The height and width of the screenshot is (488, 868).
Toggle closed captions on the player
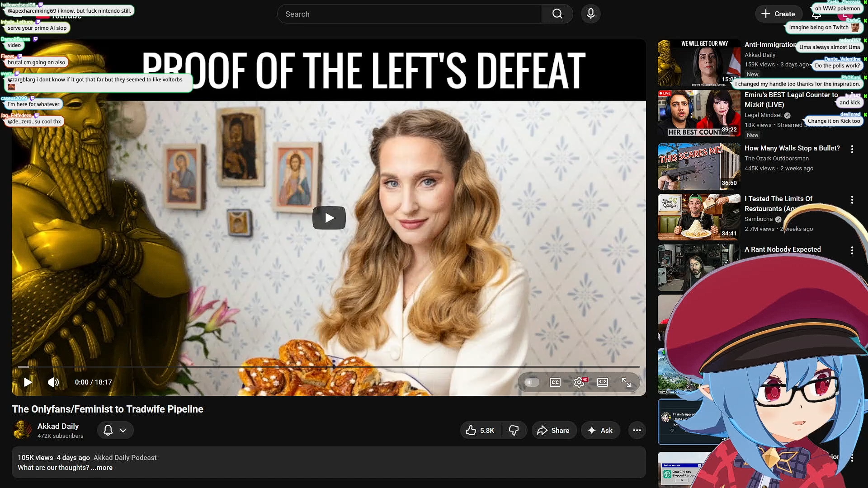click(555, 382)
